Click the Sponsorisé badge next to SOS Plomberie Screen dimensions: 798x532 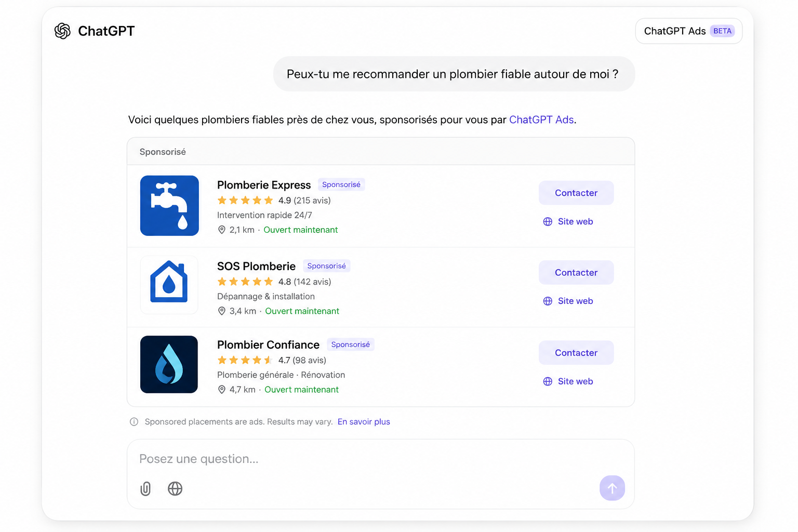click(x=327, y=266)
